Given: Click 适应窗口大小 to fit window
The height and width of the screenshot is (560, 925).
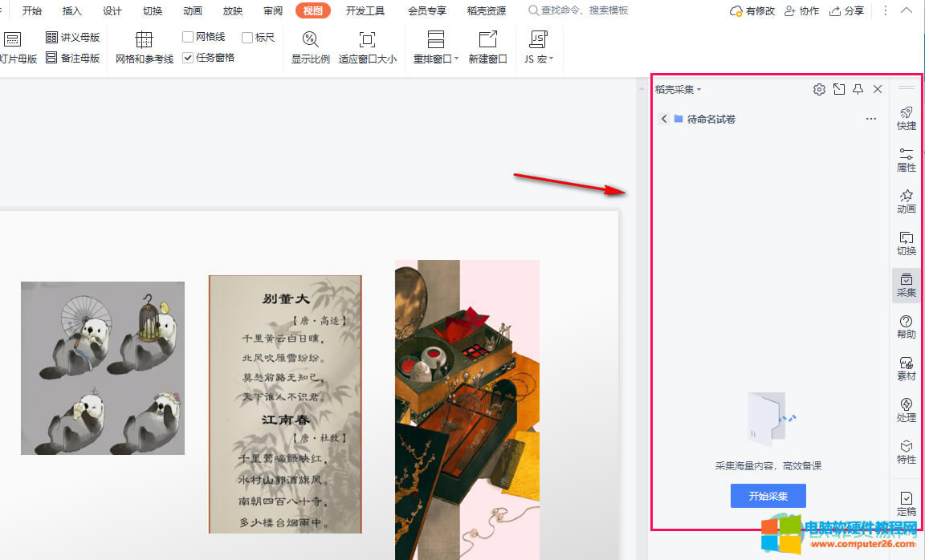Looking at the screenshot, I should click(x=367, y=48).
